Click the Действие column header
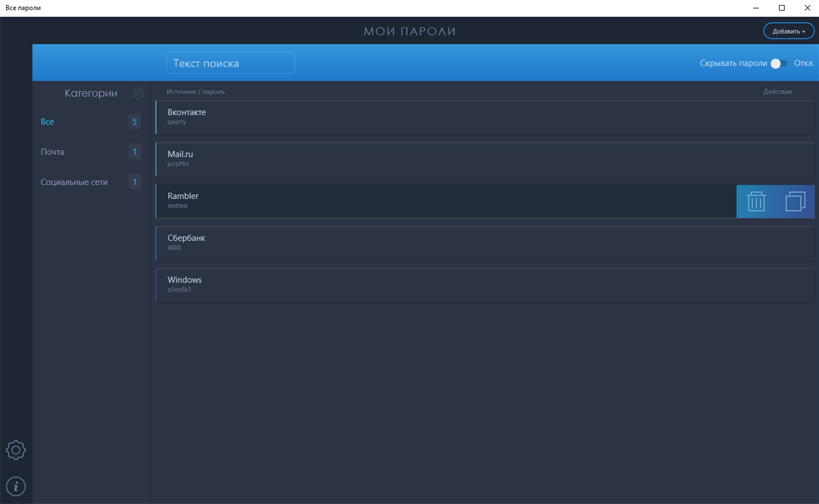819x504 pixels. click(777, 91)
